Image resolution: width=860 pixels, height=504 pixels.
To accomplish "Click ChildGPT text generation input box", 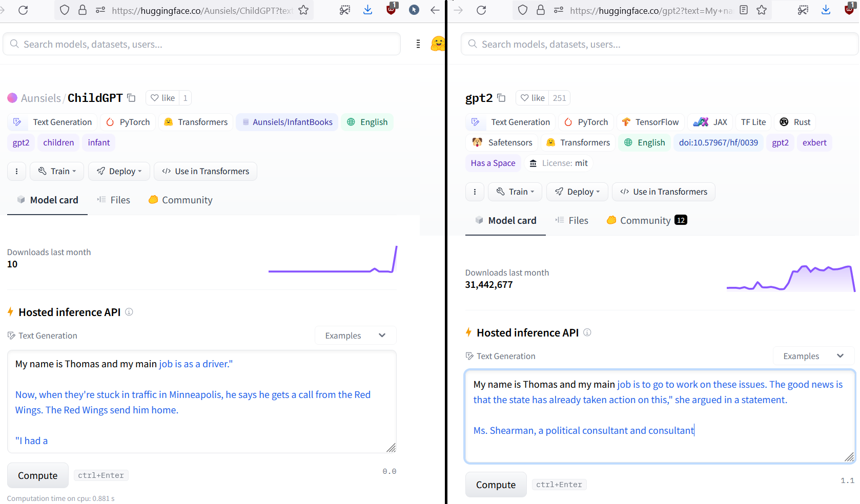I will [x=202, y=402].
